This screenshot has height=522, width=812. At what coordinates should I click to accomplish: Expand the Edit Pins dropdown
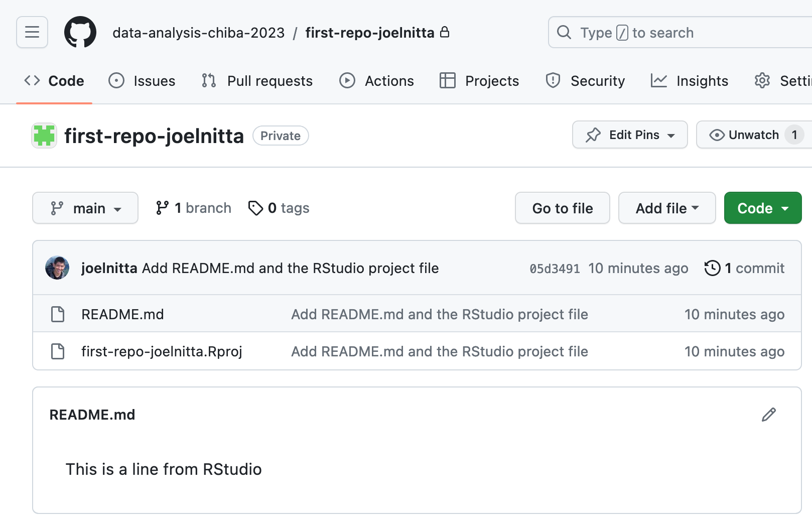629,135
